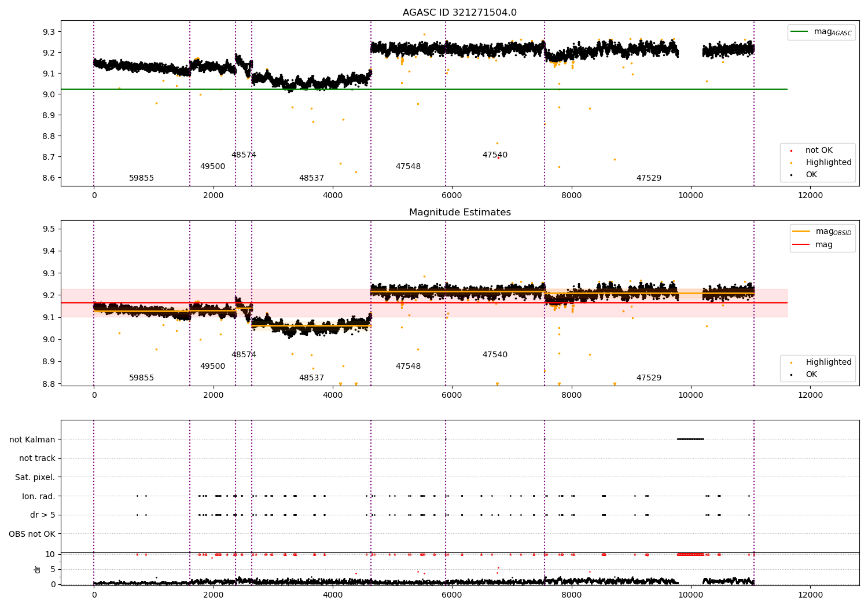The image size is (868, 608).
Task: Click the '10' tick on the dr axis
Action: 50,554
